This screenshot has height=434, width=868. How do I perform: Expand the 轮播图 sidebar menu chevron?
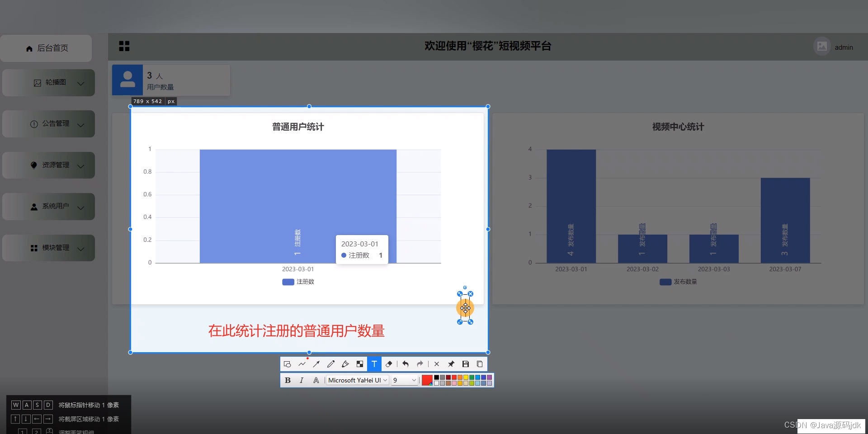(80, 83)
